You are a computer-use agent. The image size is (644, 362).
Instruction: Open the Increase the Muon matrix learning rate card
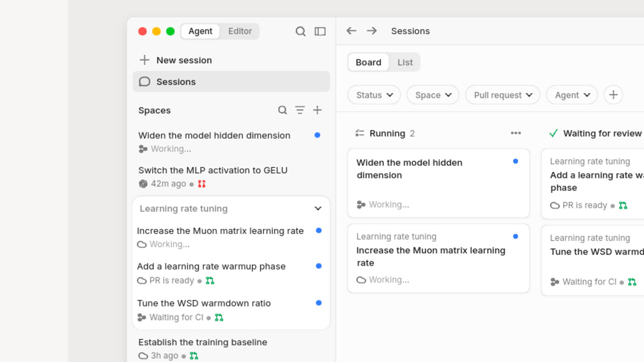(438, 258)
